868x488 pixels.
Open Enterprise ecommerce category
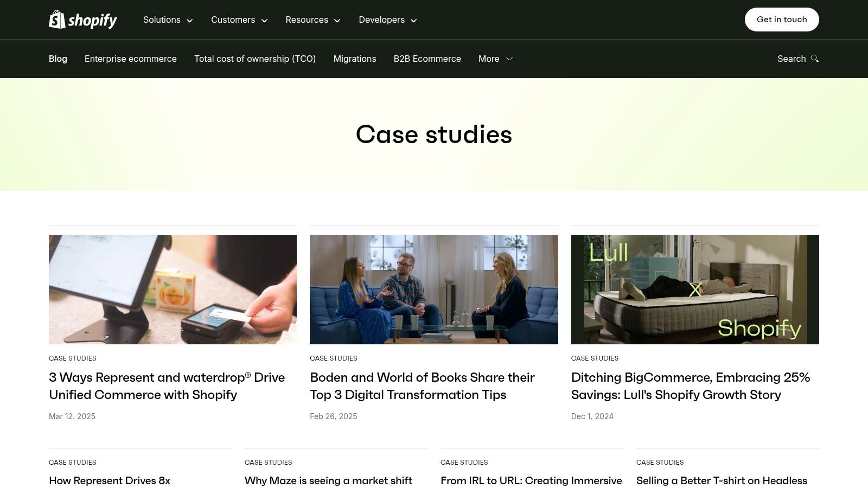click(x=131, y=59)
